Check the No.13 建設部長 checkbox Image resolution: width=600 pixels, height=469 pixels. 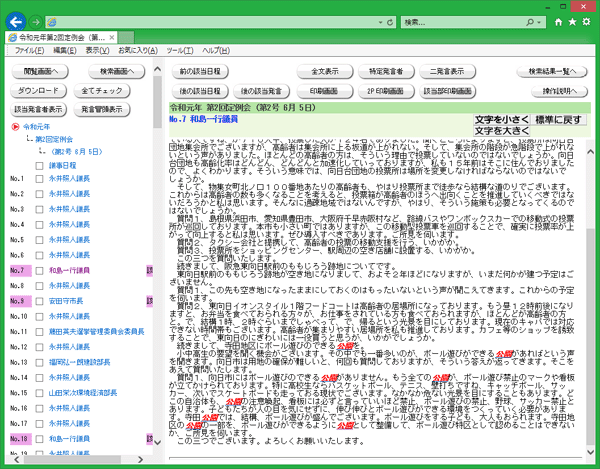39,362
